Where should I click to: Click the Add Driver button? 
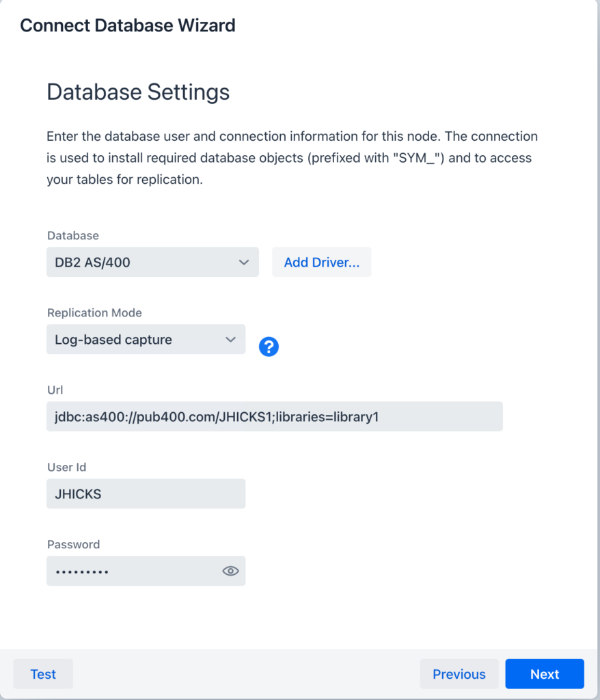321,262
